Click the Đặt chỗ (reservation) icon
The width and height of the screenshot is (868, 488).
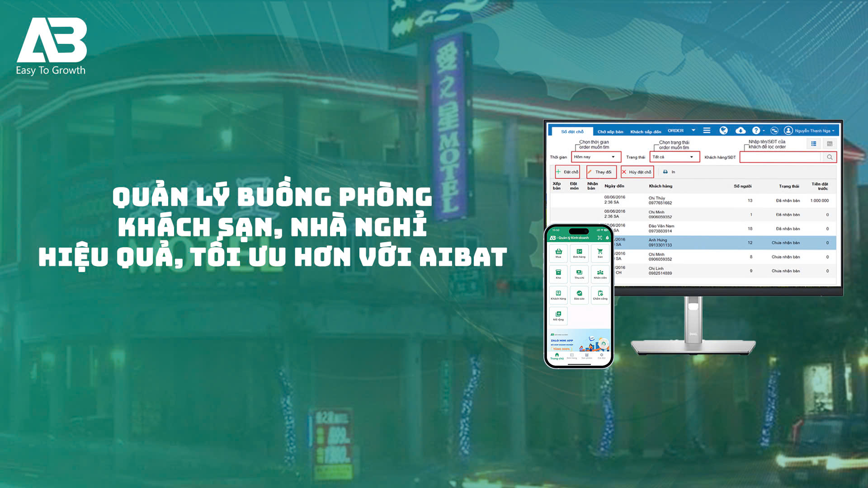coord(567,172)
